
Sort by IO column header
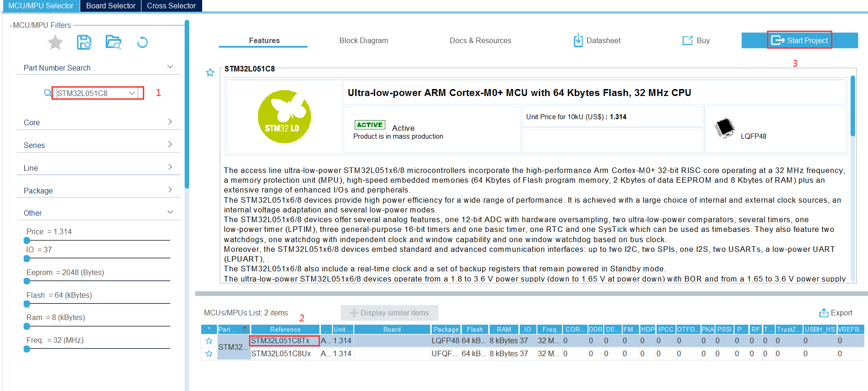point(528,329)
